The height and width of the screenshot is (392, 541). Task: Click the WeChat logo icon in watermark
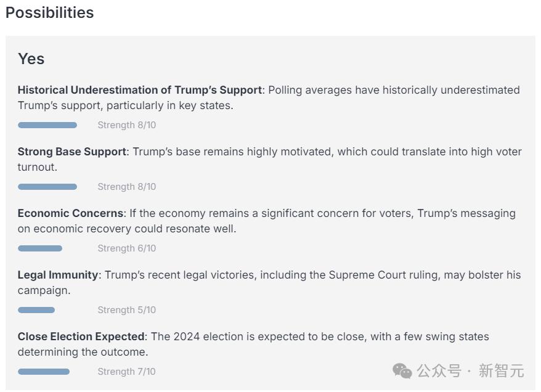[x=402, y=370]
